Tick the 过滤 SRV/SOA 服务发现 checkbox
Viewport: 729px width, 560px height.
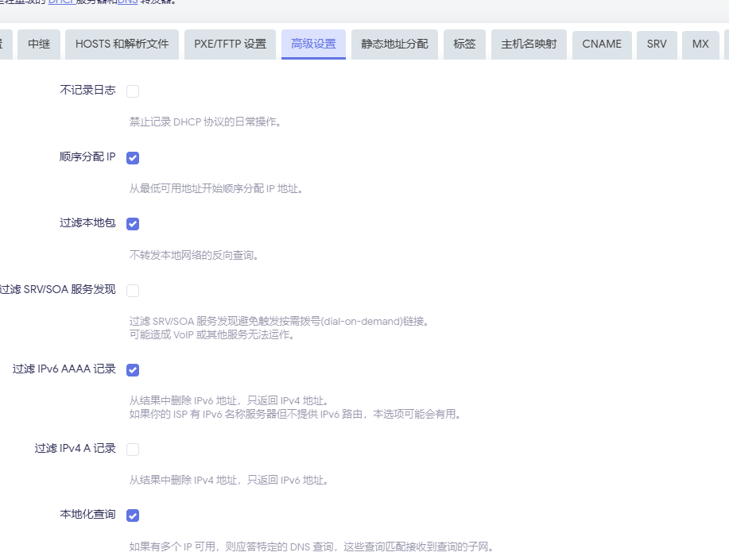tap(133, 291)
